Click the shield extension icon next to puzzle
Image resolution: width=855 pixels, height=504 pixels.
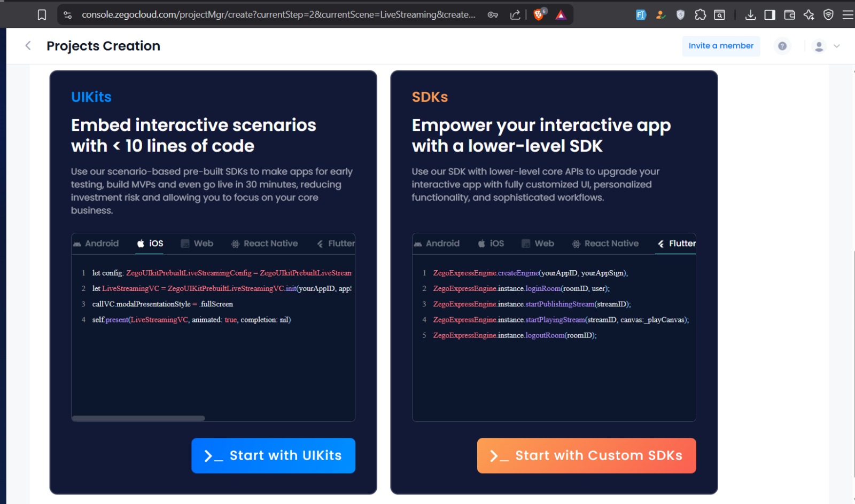680,15
